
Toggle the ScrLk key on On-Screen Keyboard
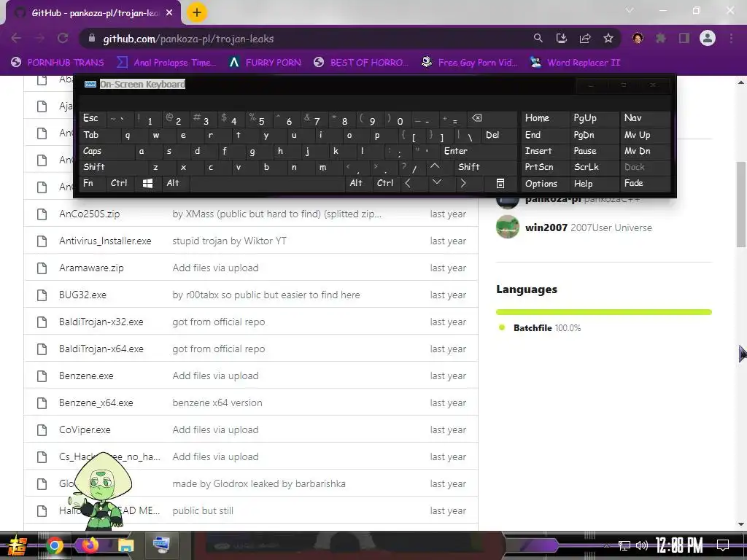pyautogui.click(x=594, y=167)
